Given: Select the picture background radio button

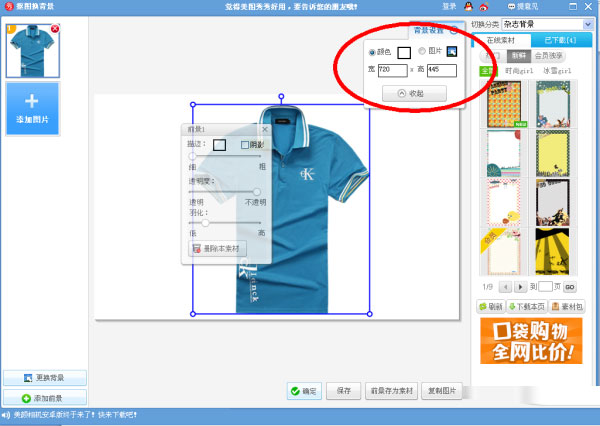Looking at the screenshot, I should pos(421,52).
